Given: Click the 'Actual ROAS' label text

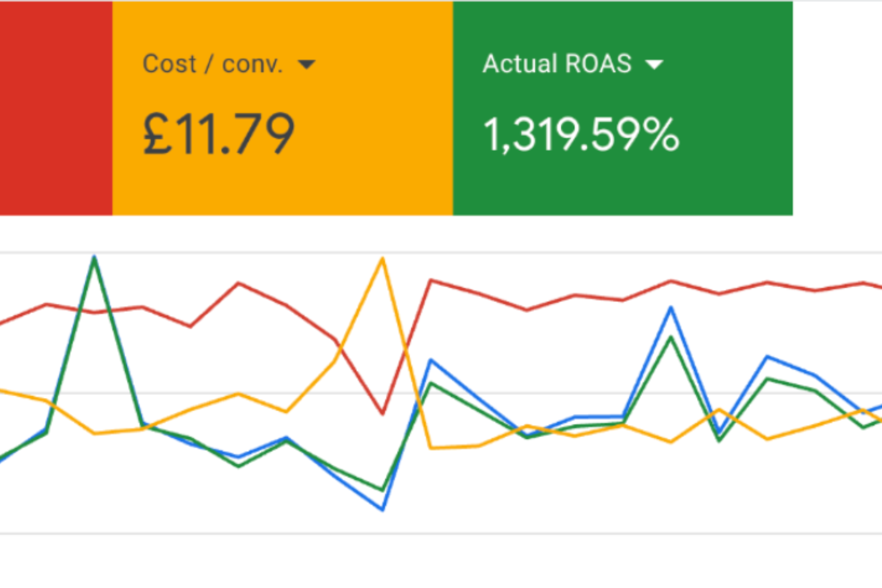Looking at the screenshot, I should 557,63.
